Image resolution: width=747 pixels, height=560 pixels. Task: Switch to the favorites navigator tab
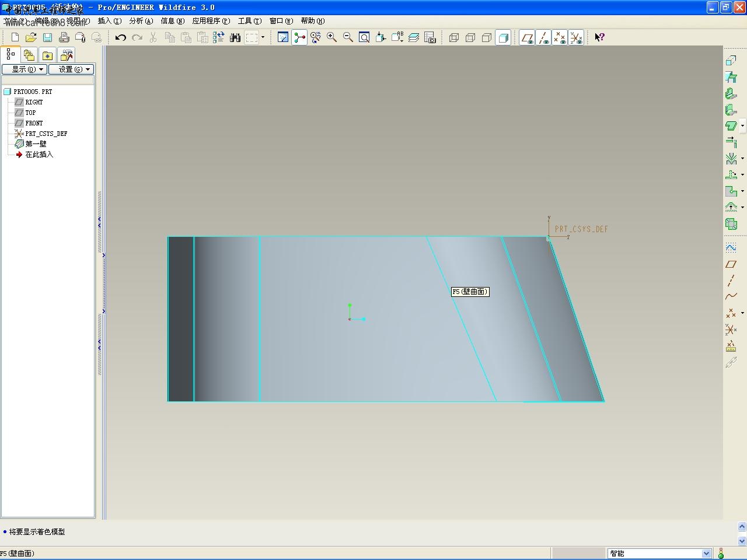click(x=48, y=55)
